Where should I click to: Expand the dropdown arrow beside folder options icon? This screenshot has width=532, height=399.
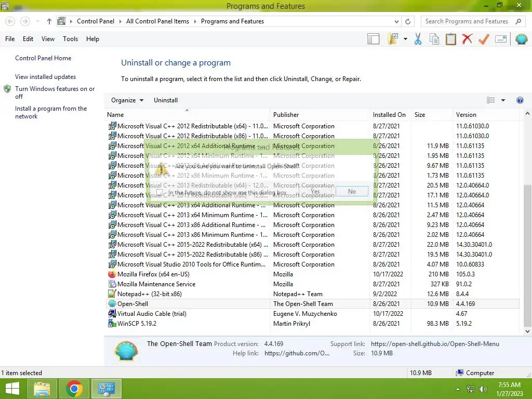coord(405,39)
